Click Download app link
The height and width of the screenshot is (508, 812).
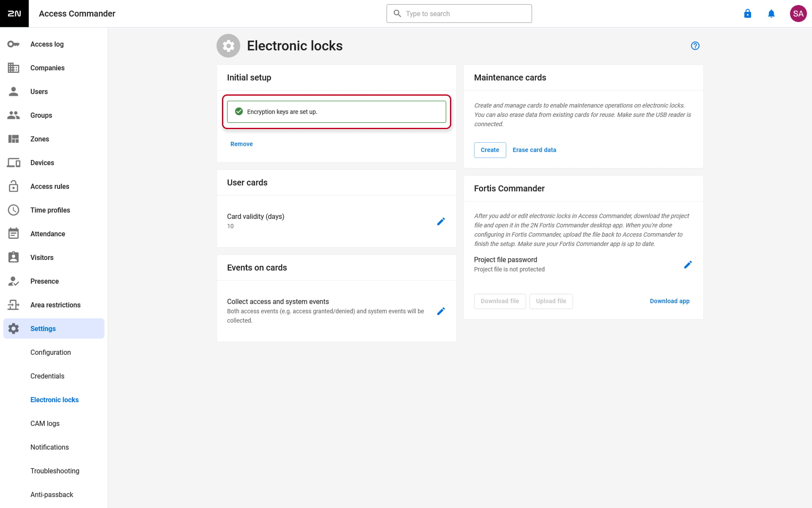pyautogui.click(x=669, y=301)
